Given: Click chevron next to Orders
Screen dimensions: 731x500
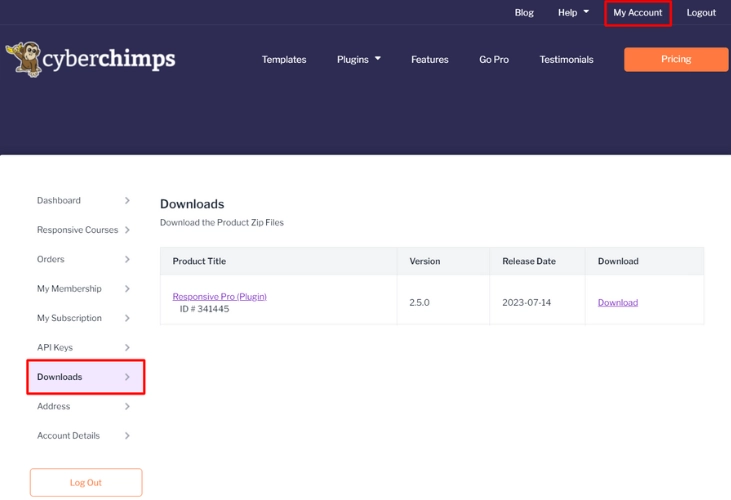Looking at the screenshot, I should point(127,259).
